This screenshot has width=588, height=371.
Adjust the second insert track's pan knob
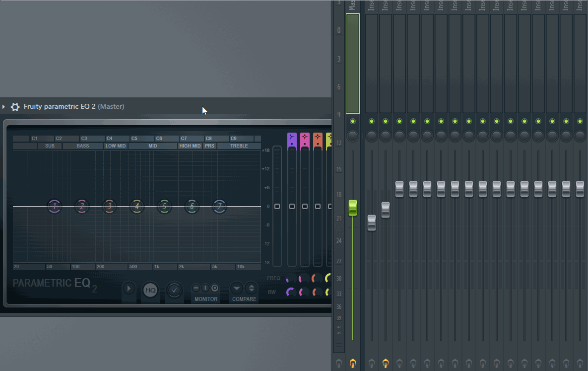click(x=386, y=136)
